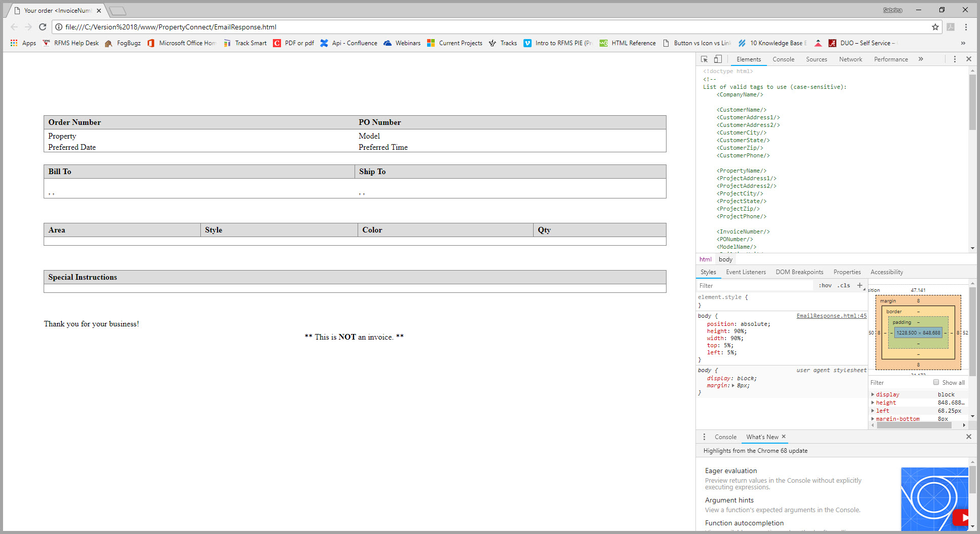Image resolution: width=980 pixels, height=534 pixels.
Task: Select the html breadcrumb node
Action: (x=705, y=259)
